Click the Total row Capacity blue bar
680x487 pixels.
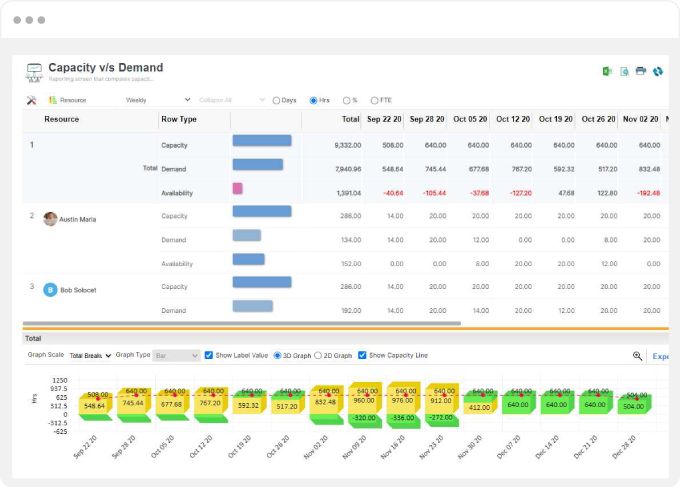click(x=262, y=141)
